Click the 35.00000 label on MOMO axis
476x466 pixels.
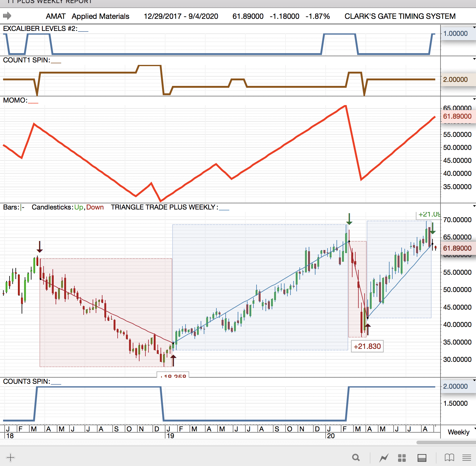tap(457, 187)
